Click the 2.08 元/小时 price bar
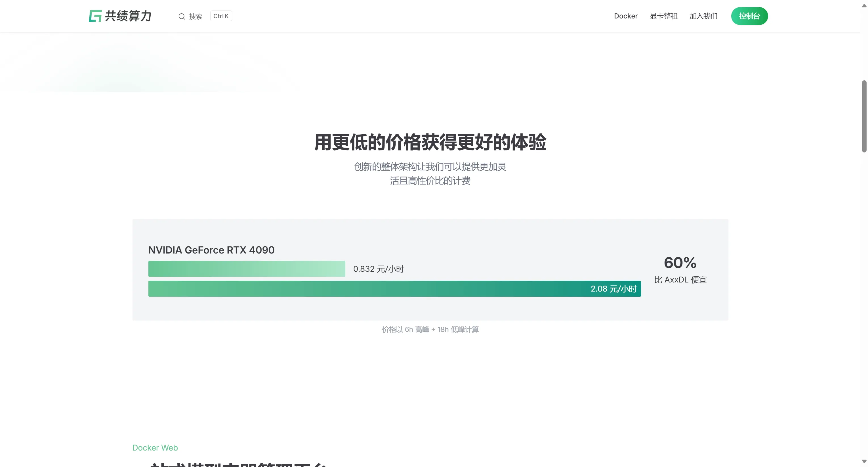This screenshot has height=467, width=868. pyautogui.click(x=395, y=289)
